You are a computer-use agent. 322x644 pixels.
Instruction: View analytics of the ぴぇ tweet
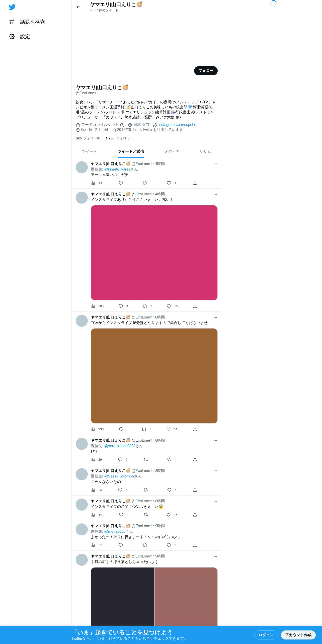(93, 460)
